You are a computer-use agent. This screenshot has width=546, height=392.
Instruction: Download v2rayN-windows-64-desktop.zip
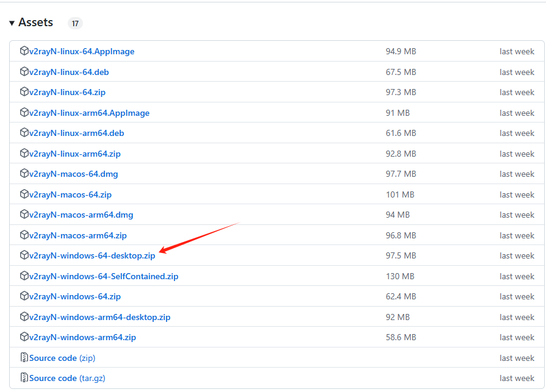pos(92,255)
